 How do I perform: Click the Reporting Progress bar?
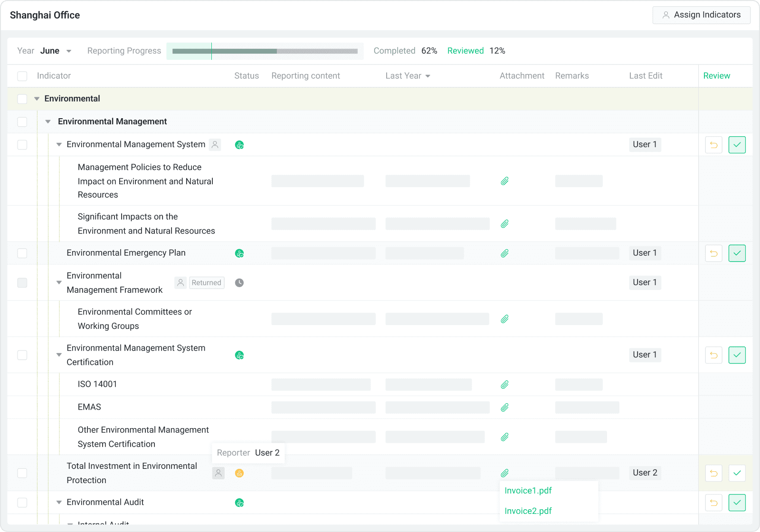pyautogui.click(x=265, y=51)
